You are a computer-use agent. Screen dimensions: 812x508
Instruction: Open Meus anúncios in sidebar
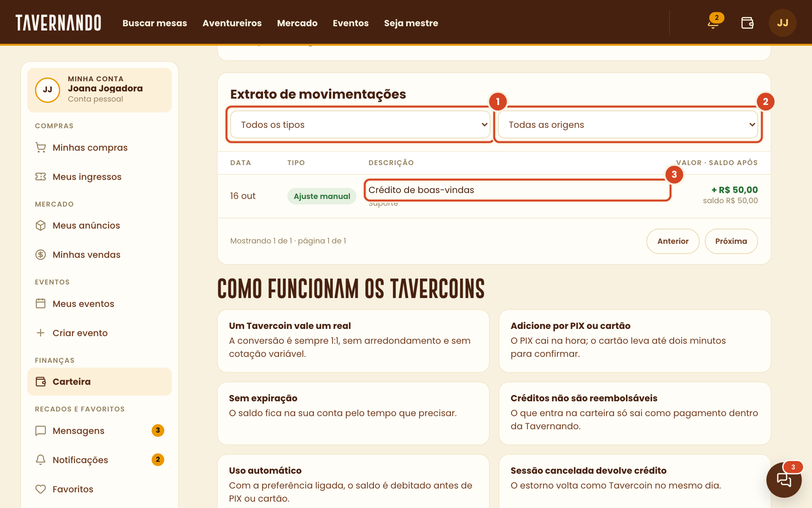pos(100,225)
